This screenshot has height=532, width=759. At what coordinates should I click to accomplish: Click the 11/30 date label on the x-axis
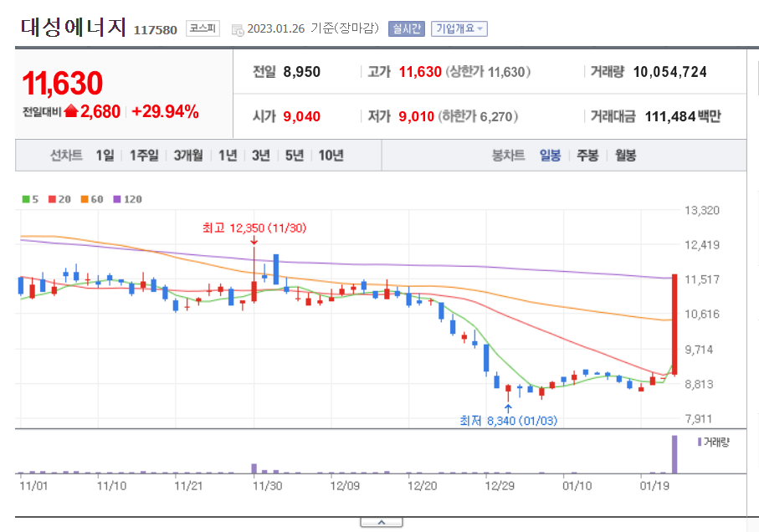(x=267, y=485)
